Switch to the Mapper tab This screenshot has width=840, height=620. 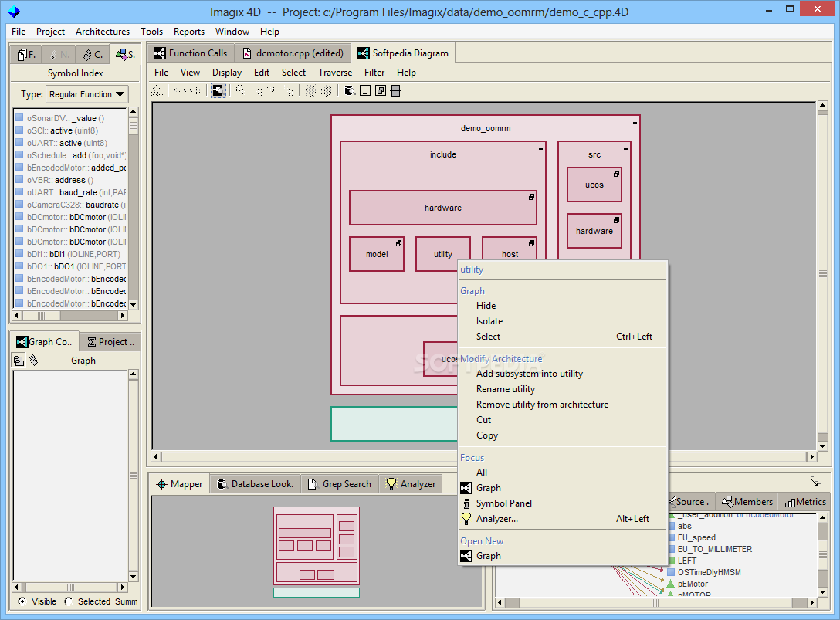pos(179,484)
